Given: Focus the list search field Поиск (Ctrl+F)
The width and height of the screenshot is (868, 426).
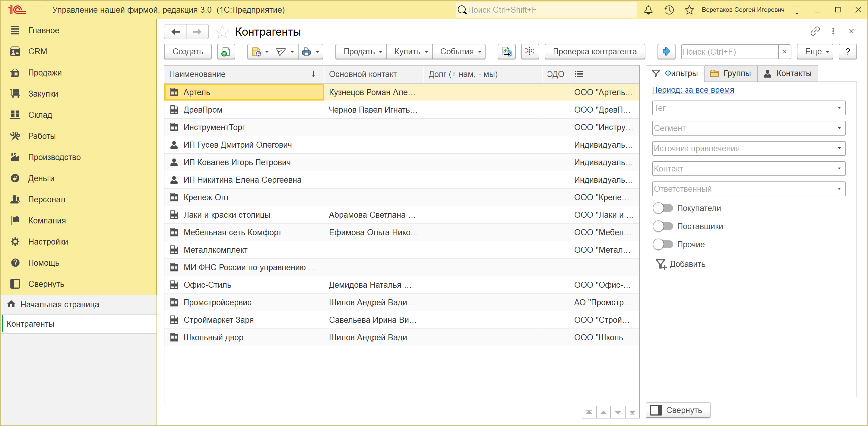Looking at the screenshot, I should point(730,52).
